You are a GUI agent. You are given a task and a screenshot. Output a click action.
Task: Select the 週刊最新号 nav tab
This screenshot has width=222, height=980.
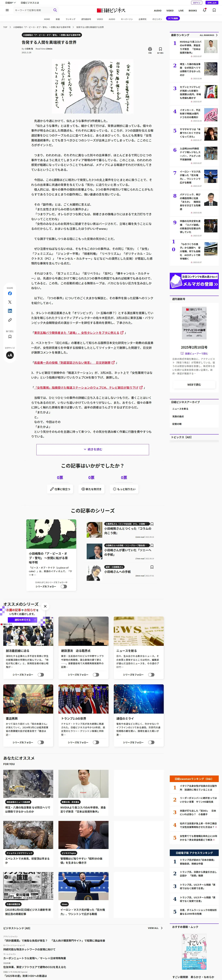(x=86, y=19)
